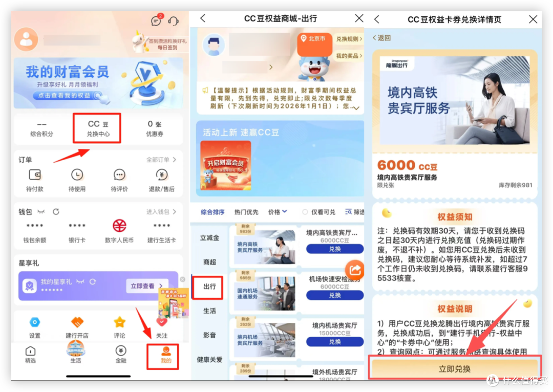
Task: Open the 关注 heart icon
Action: [x=161, y=322]
